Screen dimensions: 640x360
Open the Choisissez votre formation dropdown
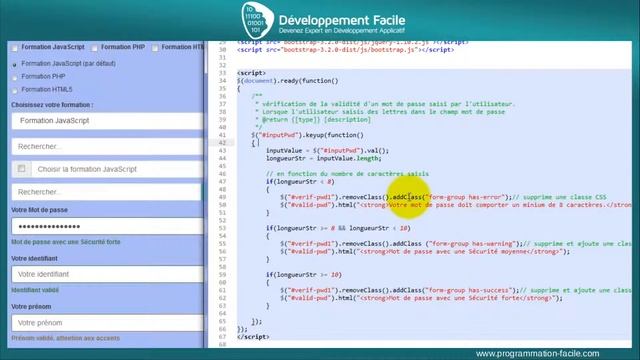click(107, 121)
